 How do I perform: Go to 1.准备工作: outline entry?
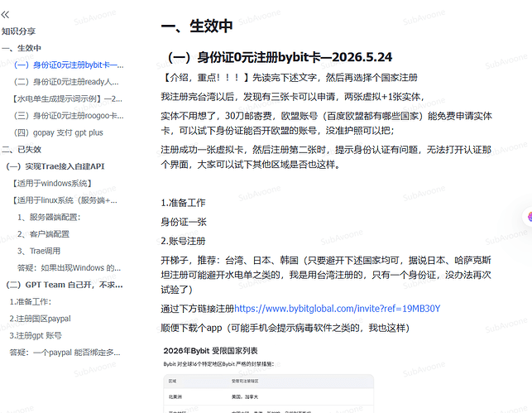31,302
